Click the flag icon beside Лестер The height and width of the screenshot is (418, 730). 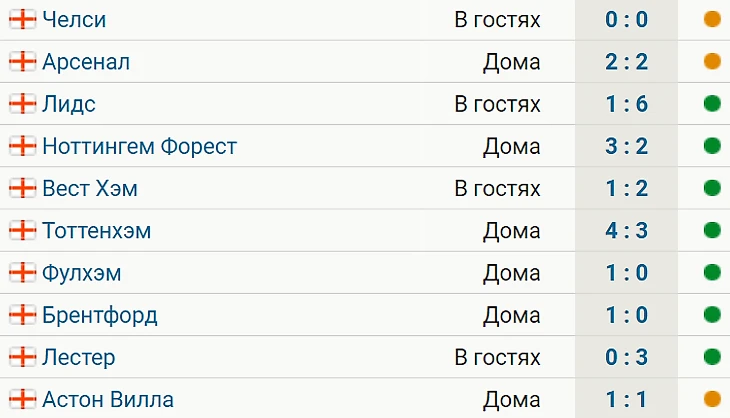[x=22, y=357]
